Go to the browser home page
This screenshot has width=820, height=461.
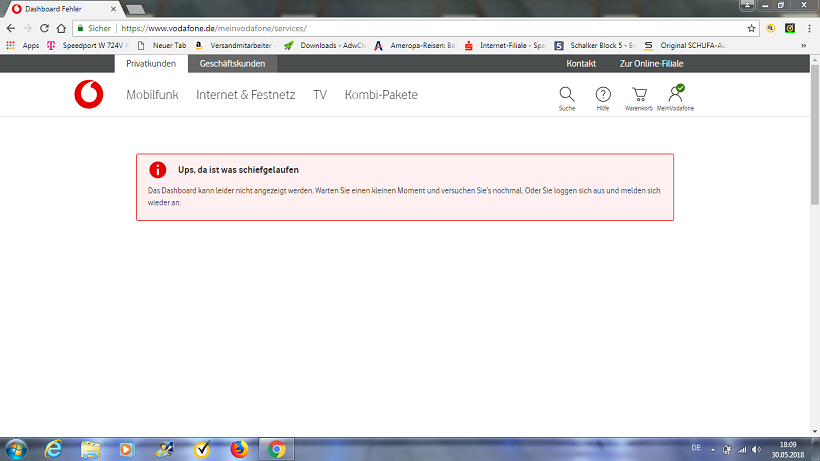(61, 28)
